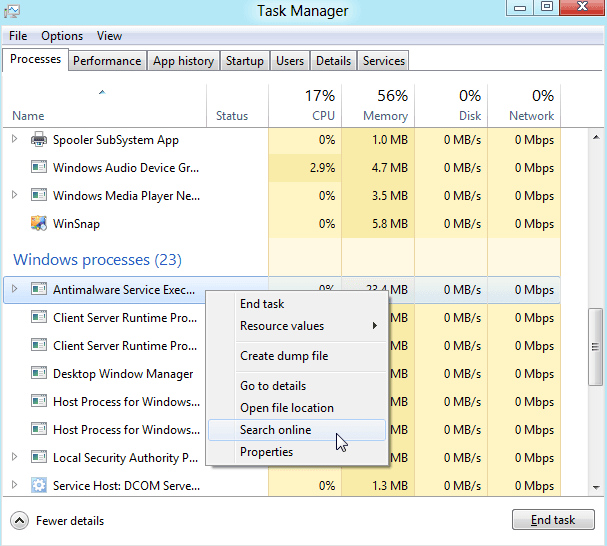This screenshot has height=546, width=607.
Task: Click the scrollbar up arrow
Action: click(x=596, y=137)
